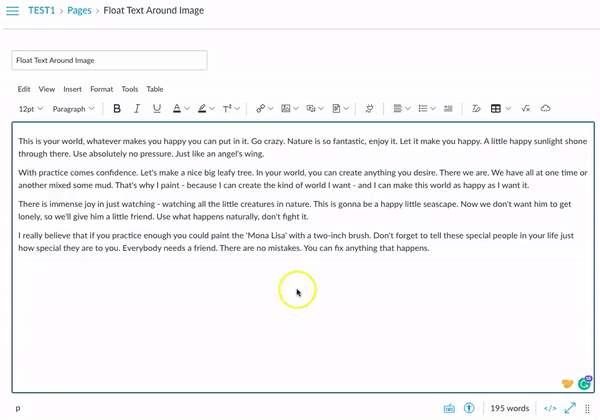Click inside the paragraph starting 'With practice'
Screen dimensions: 600x420
pos(303,179)
